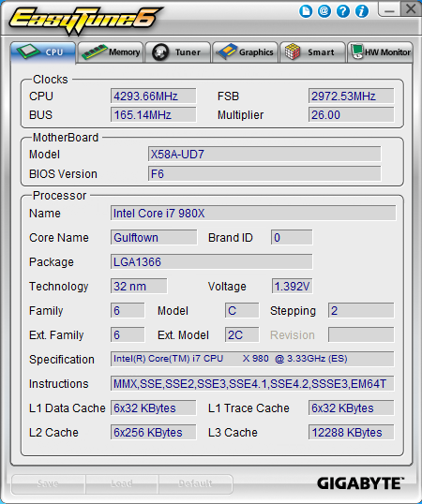Click the Voltage value 1.392V
The width and height of the screenshot is (422, 504).
292,286
